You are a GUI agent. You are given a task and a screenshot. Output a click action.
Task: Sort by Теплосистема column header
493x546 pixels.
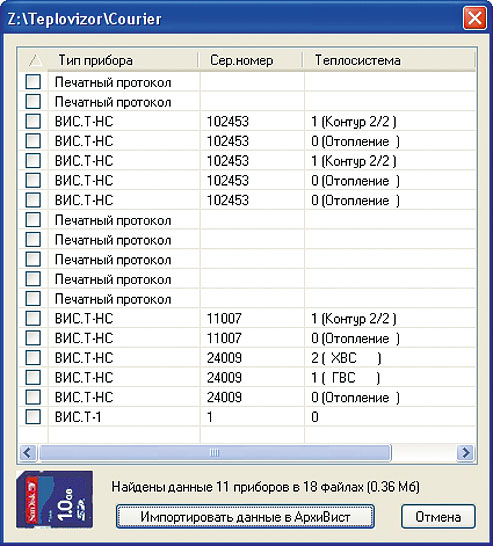coord(389,60)
